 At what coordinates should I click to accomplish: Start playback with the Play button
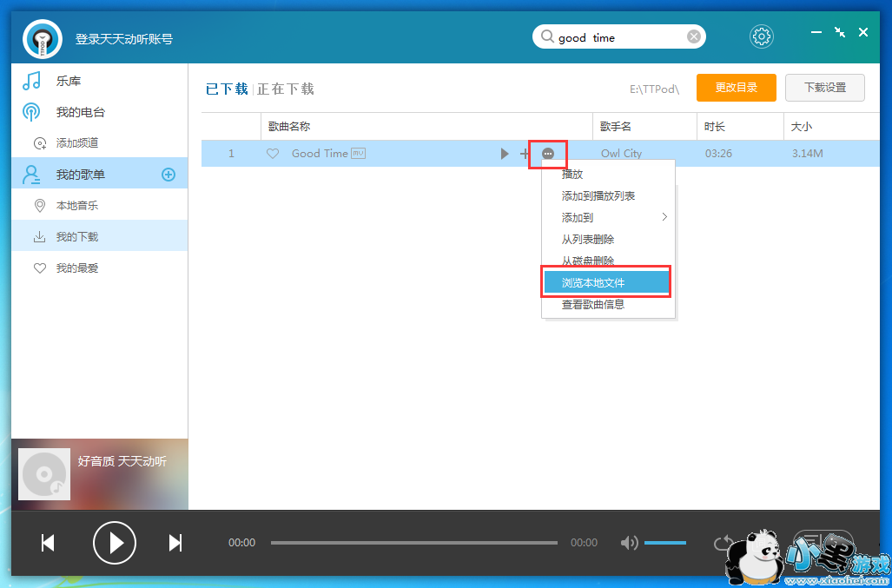point(115,543)
